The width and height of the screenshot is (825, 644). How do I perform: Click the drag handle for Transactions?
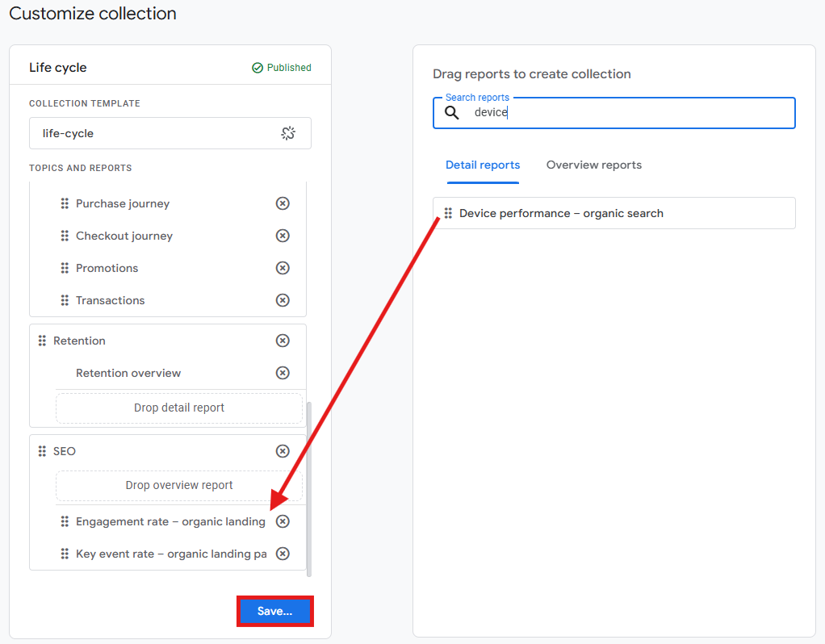click(65, 300)
